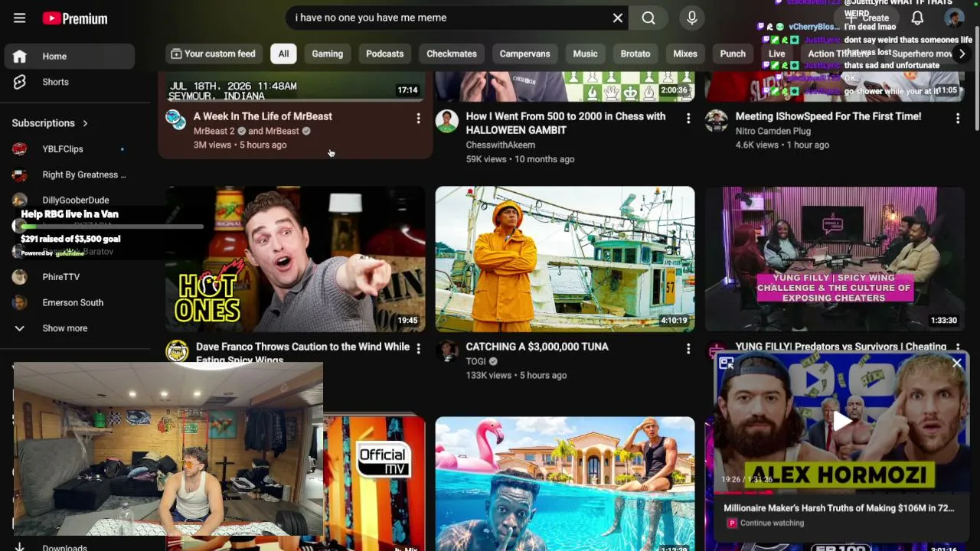Image resolution: width=980 pixels, height=551 pixels.
Task: Clear the search box text with X
Action: 618,18
